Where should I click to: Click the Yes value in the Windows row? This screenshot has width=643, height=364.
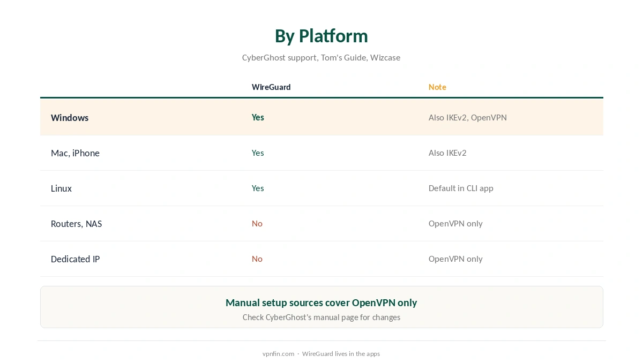pyautogui.click(x=258, y=117)
